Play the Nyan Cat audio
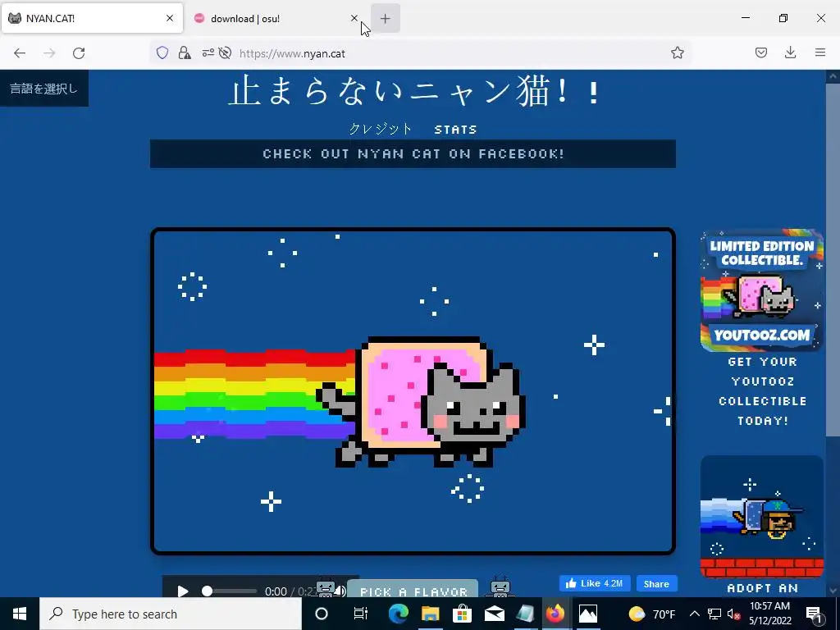This screenshot has width=840, height=630. point(183,591)
